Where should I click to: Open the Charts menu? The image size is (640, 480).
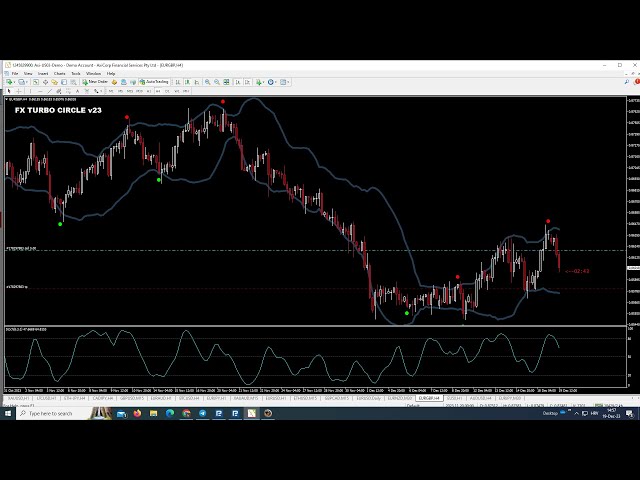[x=60, y=73]
